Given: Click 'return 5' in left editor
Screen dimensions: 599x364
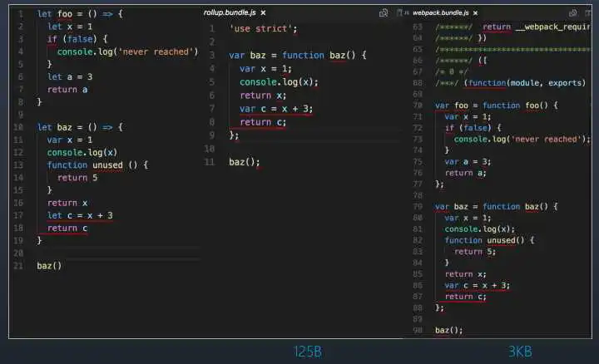Looking at the screenshot, I should pos(77,178).
